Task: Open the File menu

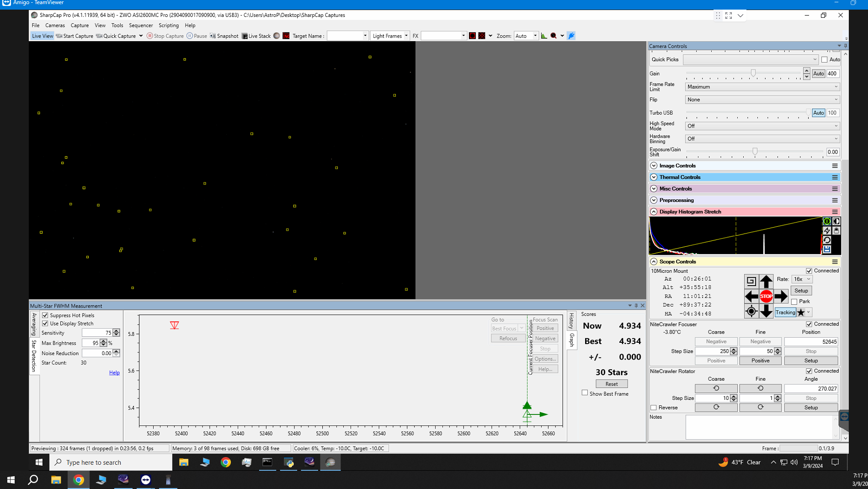Action: [35, 25]
